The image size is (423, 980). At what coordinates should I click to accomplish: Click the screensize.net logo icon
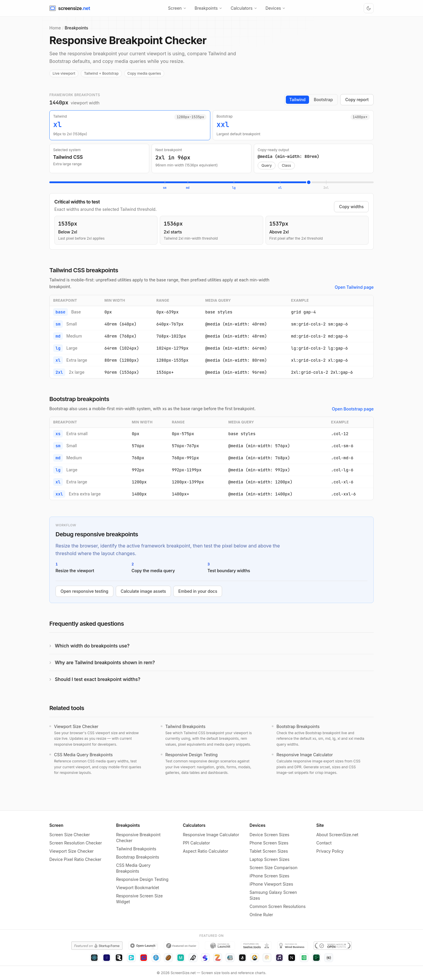coord(53,8)
